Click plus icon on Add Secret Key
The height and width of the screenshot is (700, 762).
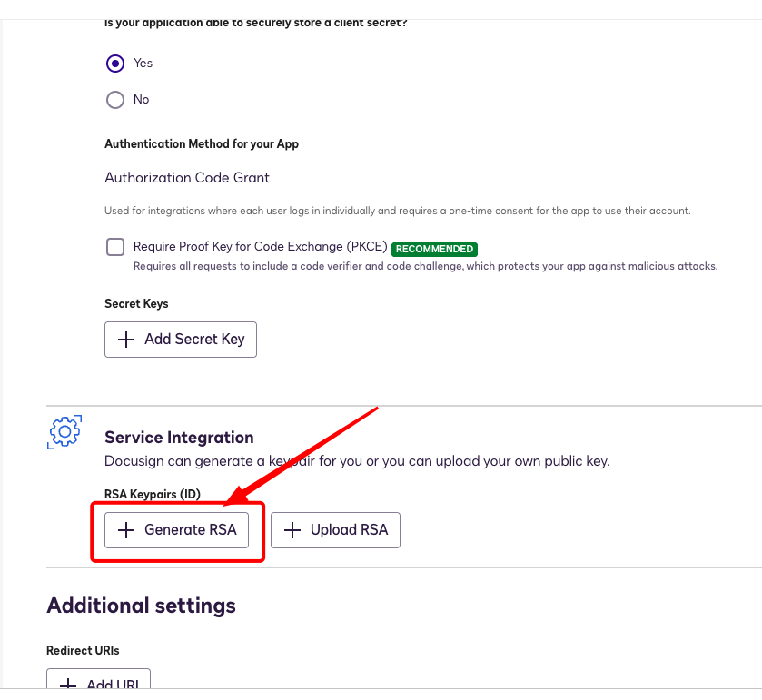[126, 340]
